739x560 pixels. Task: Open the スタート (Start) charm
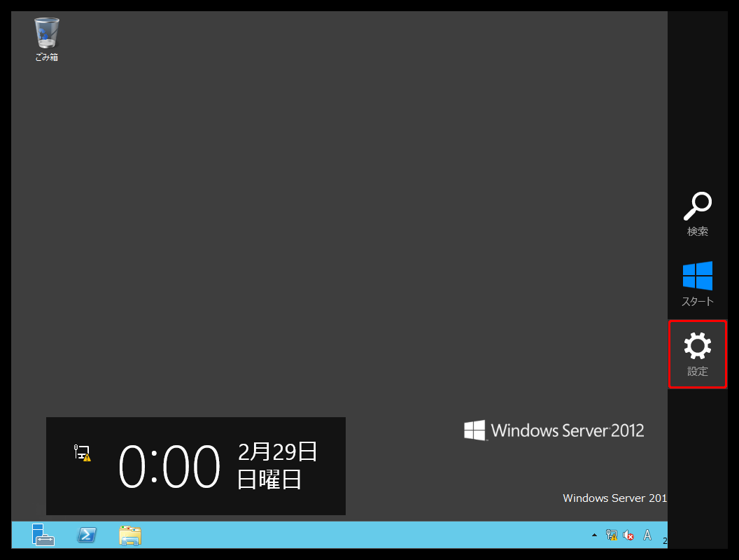coord(698,283)
